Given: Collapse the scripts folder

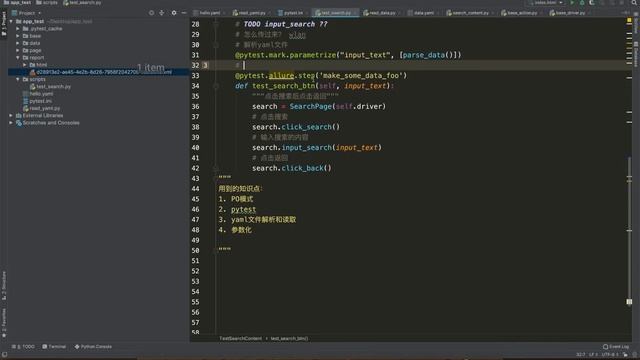Looking at the screenshot, I should pos(18,79).
